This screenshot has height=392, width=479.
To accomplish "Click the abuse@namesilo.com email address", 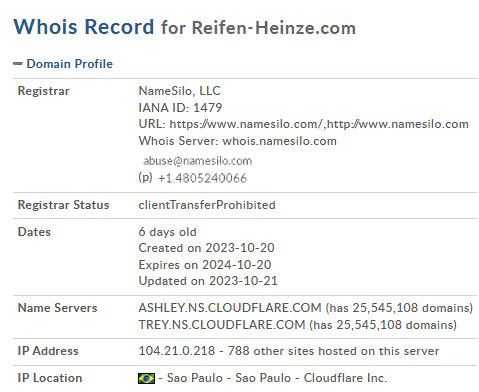I will (197, 161).
